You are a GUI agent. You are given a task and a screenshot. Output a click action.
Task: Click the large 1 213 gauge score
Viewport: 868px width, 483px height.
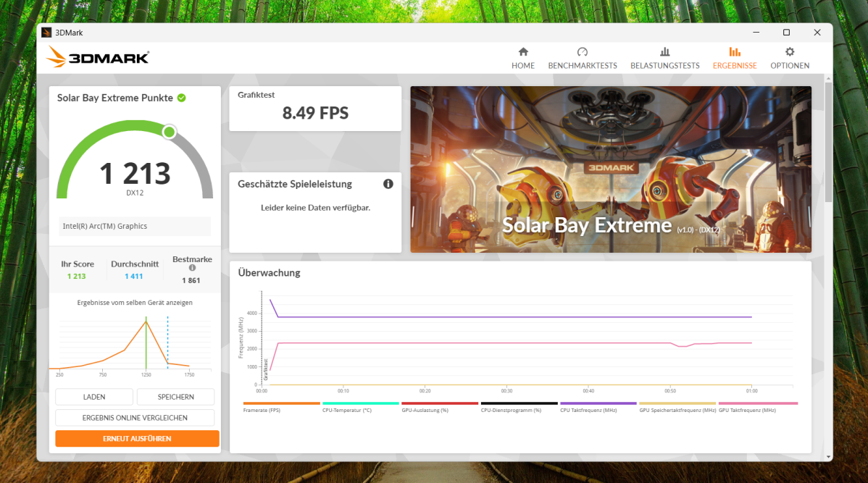135,173
